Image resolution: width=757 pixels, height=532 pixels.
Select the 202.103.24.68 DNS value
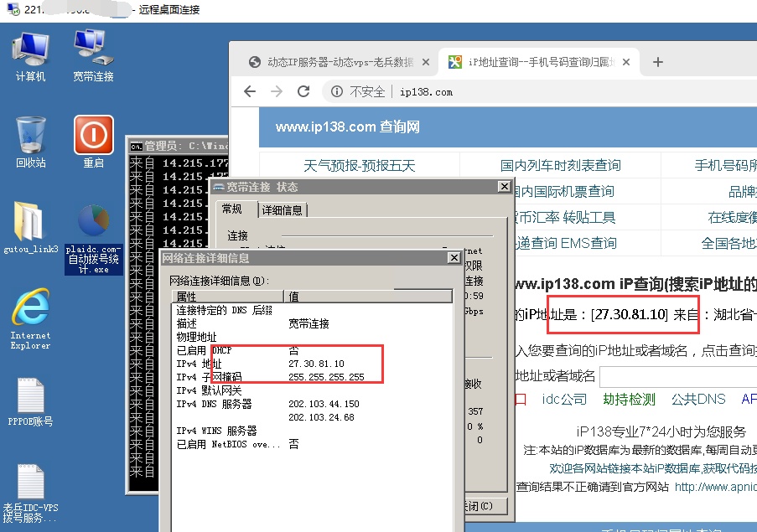tap(322, 417)
